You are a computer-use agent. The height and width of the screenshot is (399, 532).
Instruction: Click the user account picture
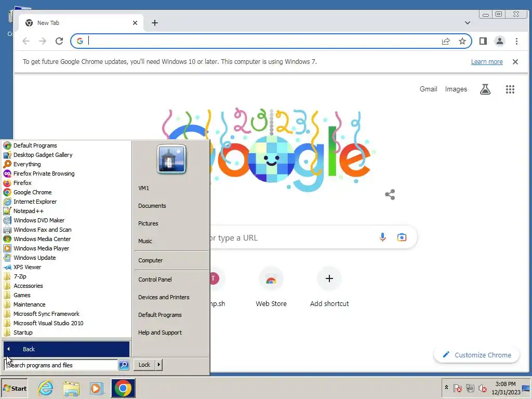click(x=171, y=159)
